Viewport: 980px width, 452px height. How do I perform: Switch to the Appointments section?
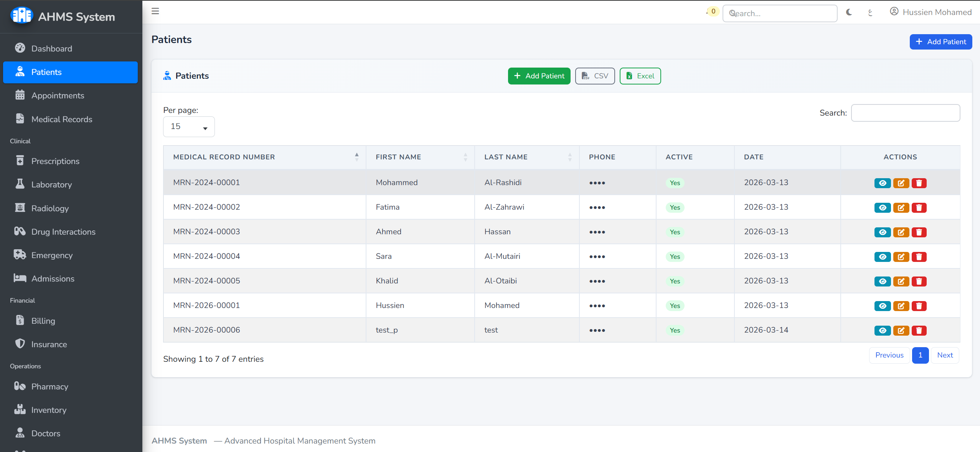(58, 95)
